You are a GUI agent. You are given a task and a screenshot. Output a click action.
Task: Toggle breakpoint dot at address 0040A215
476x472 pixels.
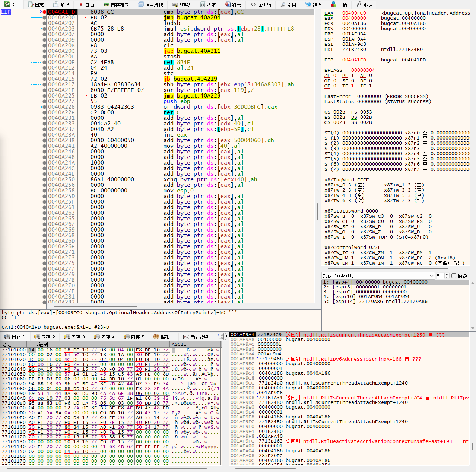44,79
